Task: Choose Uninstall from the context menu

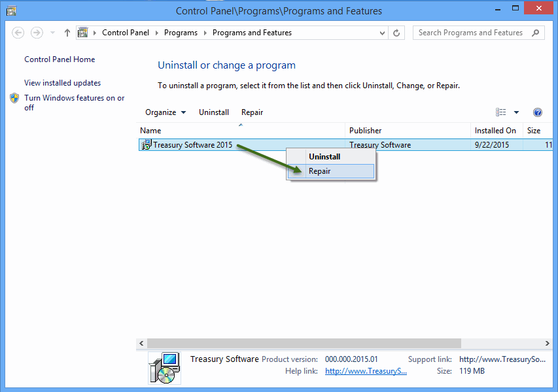Action: 325,156
